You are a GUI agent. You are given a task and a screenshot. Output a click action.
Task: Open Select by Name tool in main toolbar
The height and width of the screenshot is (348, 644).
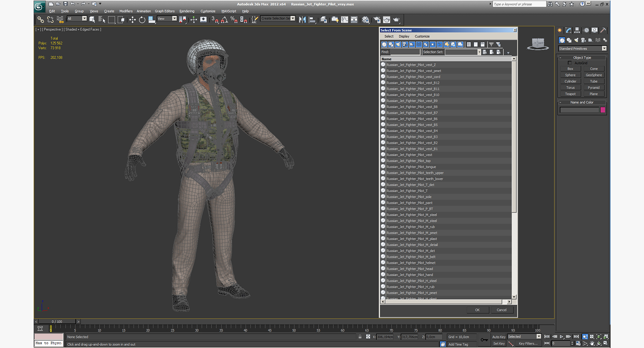point(102,20)
